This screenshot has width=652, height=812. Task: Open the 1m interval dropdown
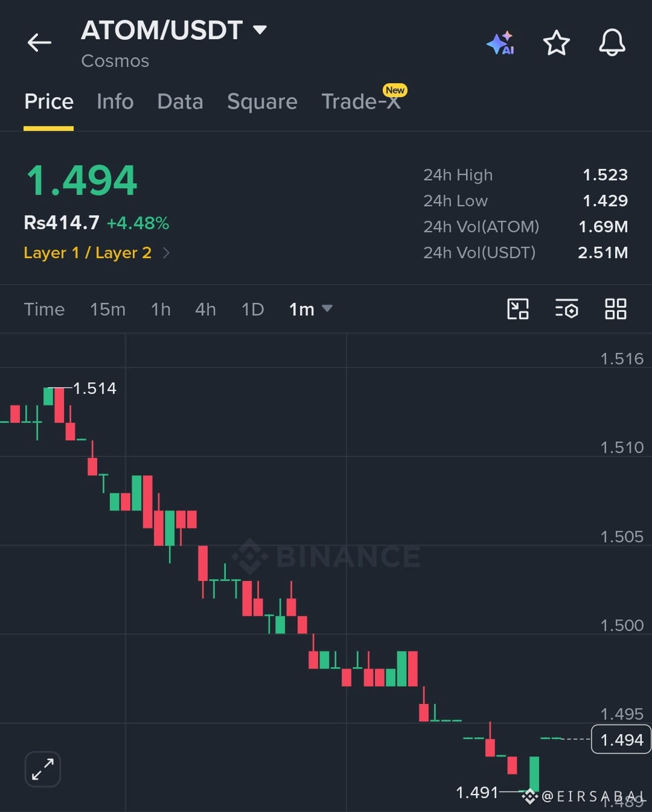(310, 309)
